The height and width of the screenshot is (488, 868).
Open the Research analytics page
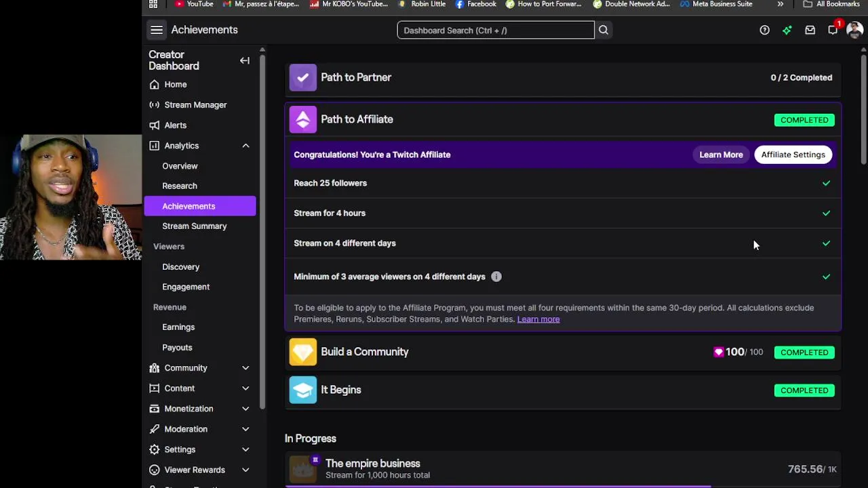coord(180,186)
